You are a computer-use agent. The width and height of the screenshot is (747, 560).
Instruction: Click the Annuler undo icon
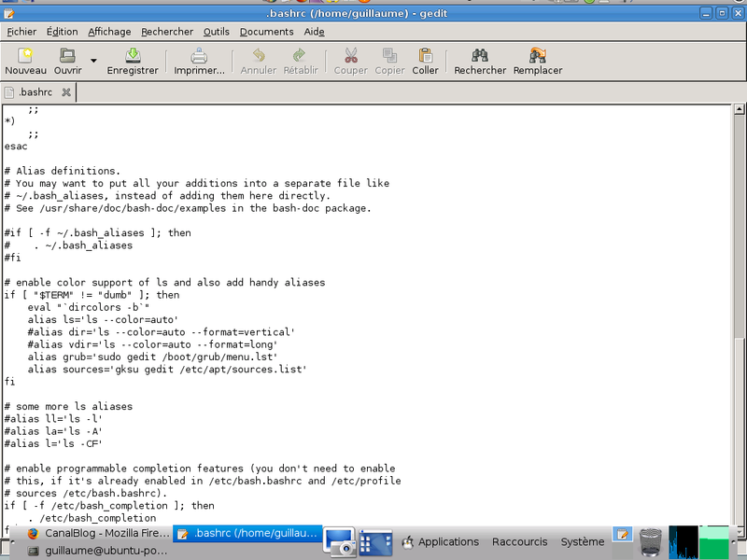point(259,55)
